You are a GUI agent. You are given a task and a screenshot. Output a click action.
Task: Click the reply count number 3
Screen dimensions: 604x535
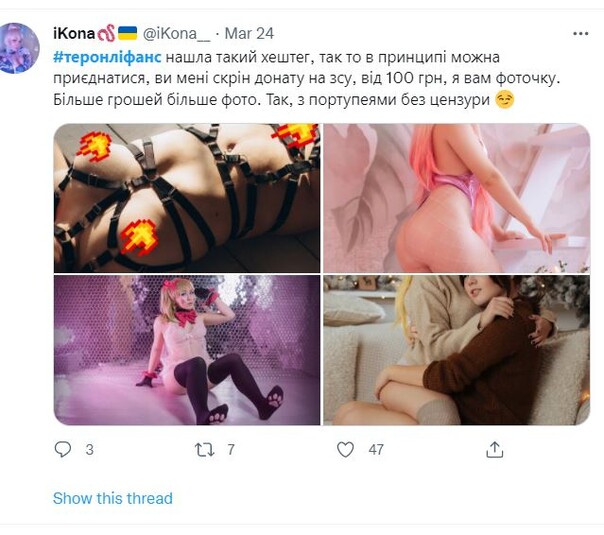pyautogui.click(x=89, y=449)
